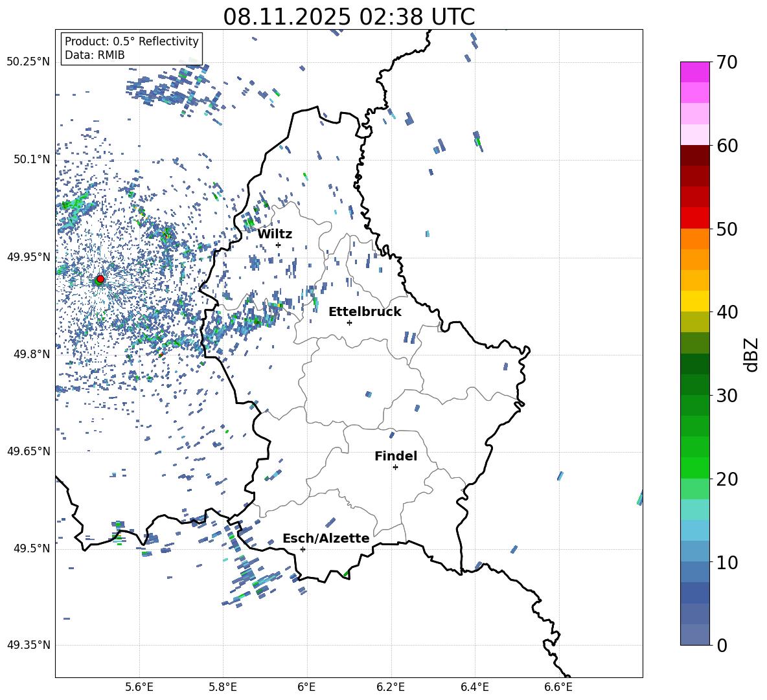
Task: Pick the bright red colorbar swatch near 50
Action: tap(694, 218)
